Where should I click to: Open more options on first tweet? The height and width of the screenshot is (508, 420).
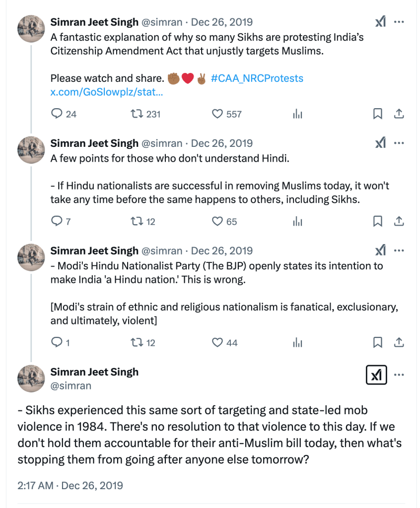[x=399, y=22]
